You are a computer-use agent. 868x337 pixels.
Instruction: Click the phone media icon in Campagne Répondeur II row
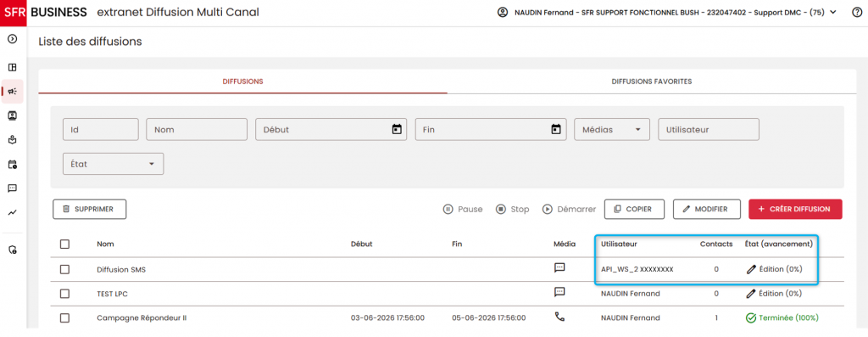tap(559, 317)
